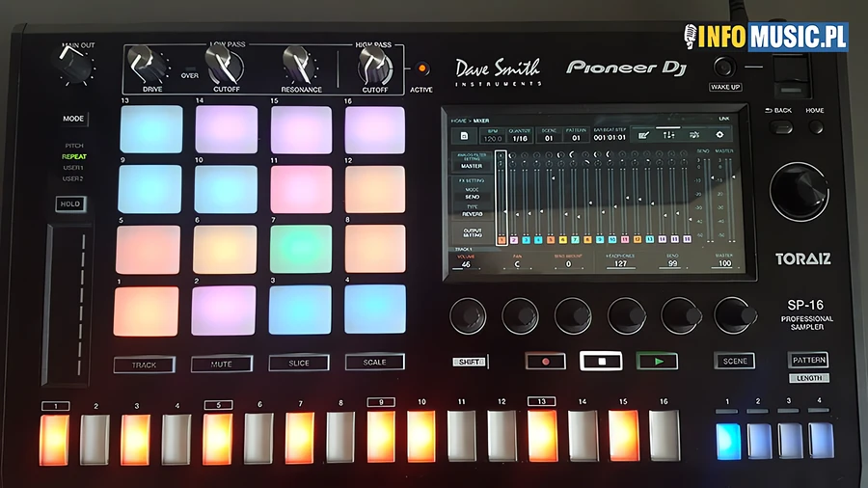868x488 pixels.
Task: Select track 10 label in the mixer
Action: point(612,239)
